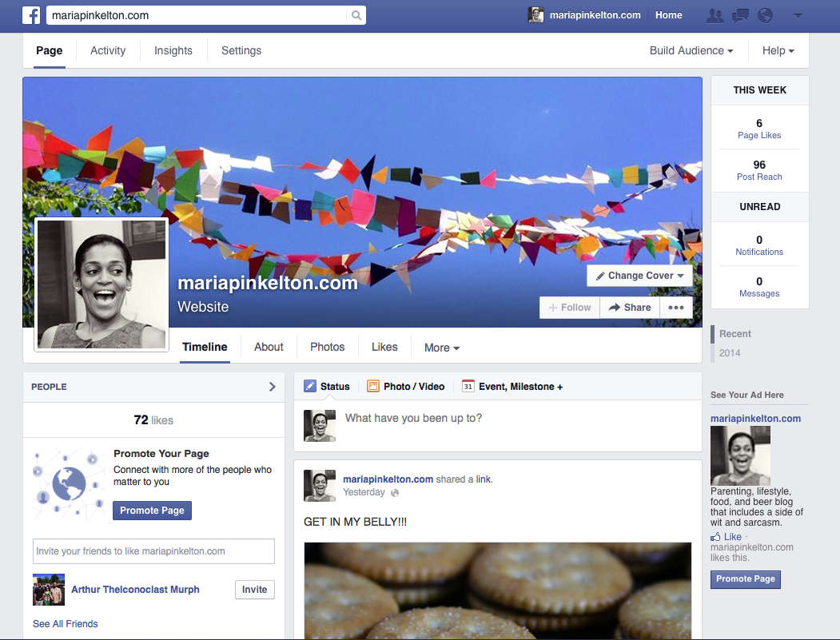Click the Promote Page button in People panel

coord(152,511)
